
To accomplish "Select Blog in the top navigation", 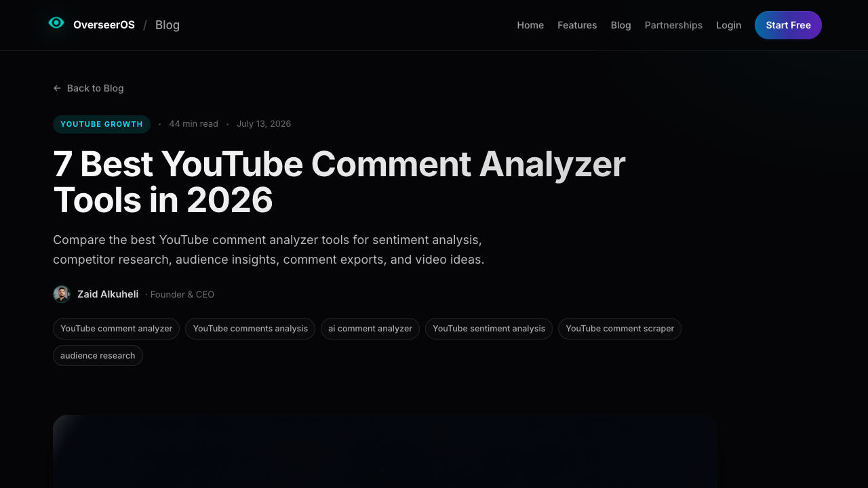I will [x=620, y=25].
